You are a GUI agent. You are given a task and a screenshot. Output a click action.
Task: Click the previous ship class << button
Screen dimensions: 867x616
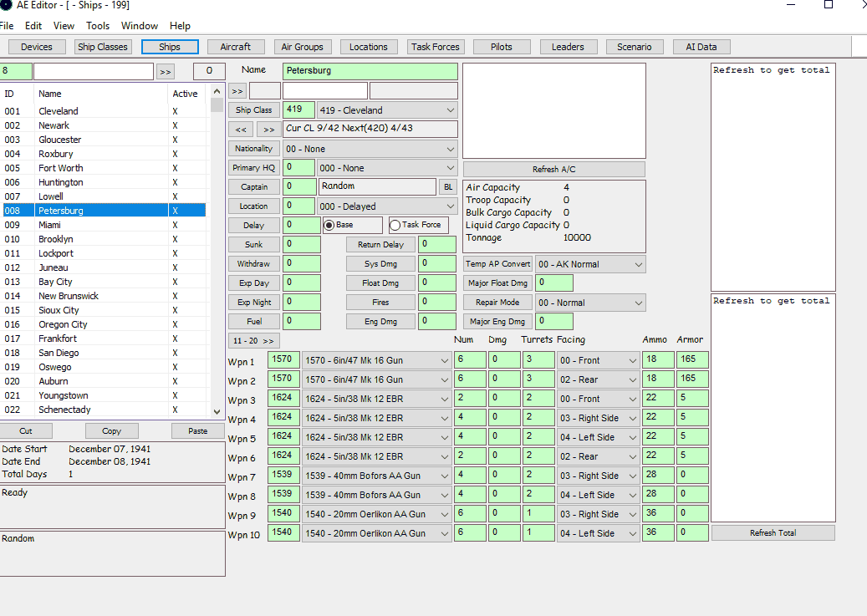[x=242, y=130]
